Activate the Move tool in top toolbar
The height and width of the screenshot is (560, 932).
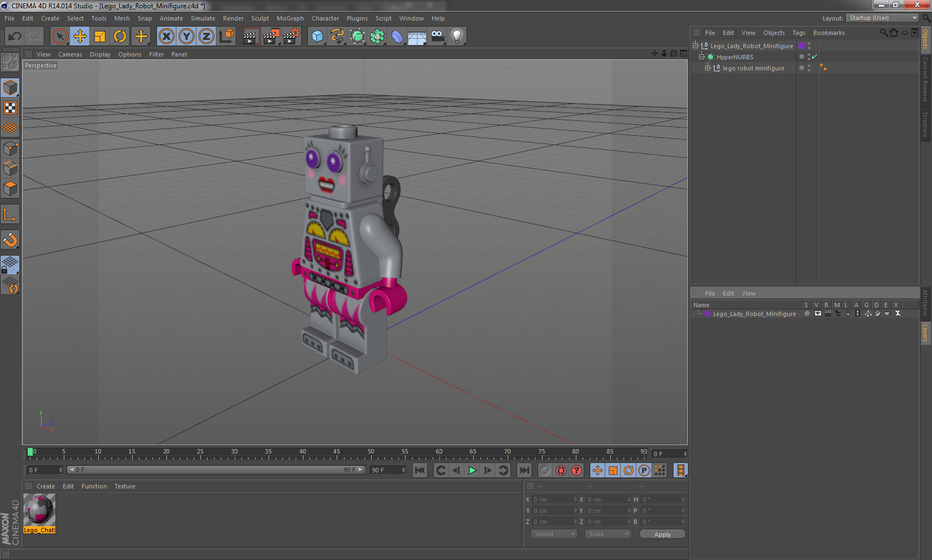tap(80, 37)
